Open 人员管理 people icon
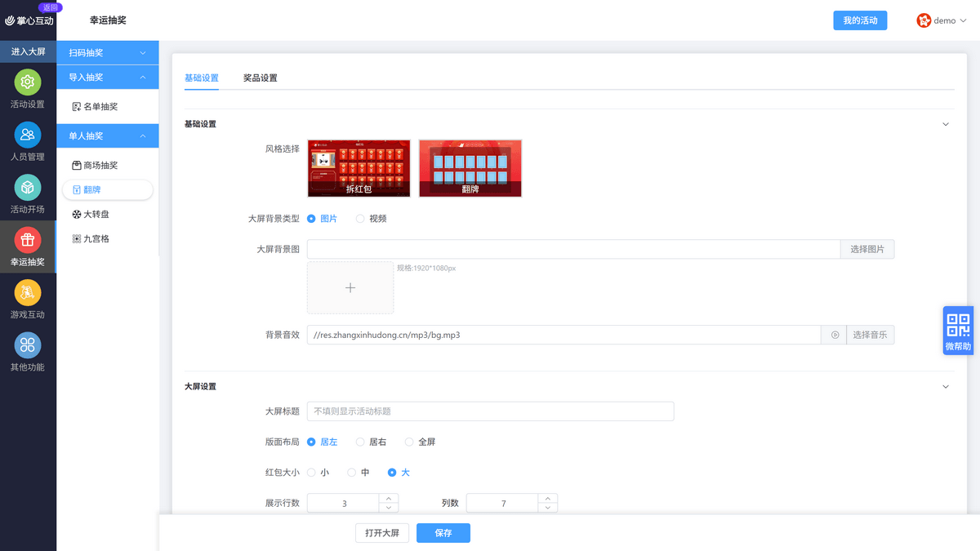980x551 pixels. pyautogui.click(x=28, y=135)
